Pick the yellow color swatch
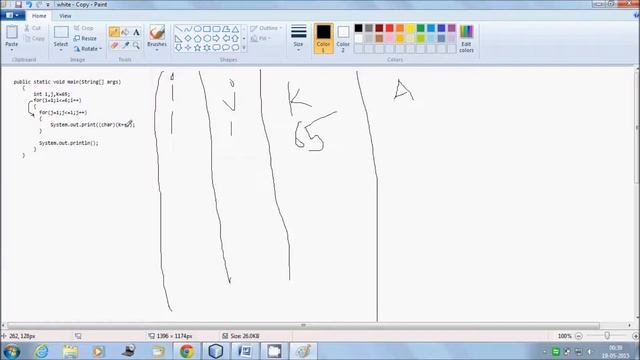 (410, 28)
